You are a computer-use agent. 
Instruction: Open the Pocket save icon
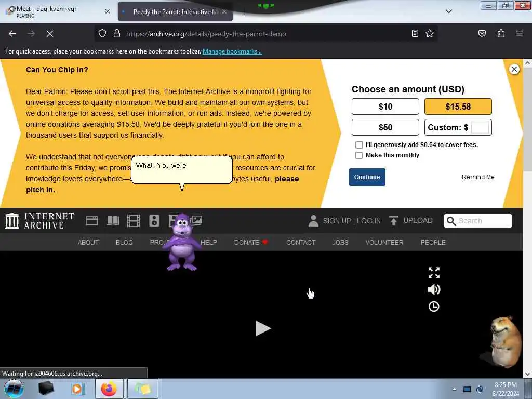pyautogui.click(x=482, y=33)
